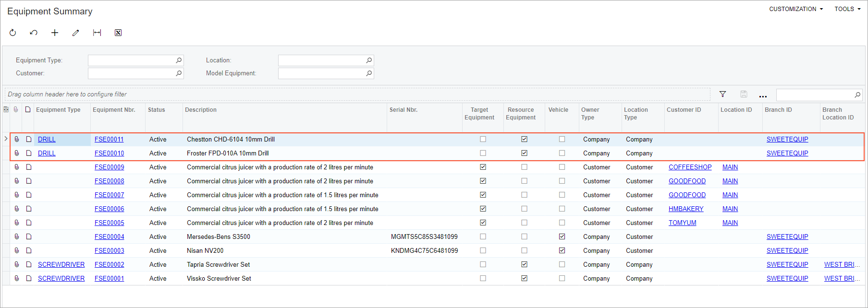Click attachment paperclip icon for FSE00009 row
The width and height of the screenshot is (868, 308).
pos(16,167)
